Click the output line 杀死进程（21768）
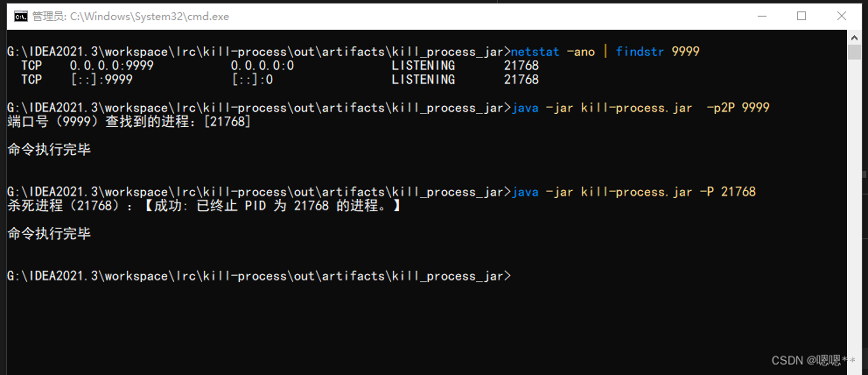The image size is (868, 375). 204,206
